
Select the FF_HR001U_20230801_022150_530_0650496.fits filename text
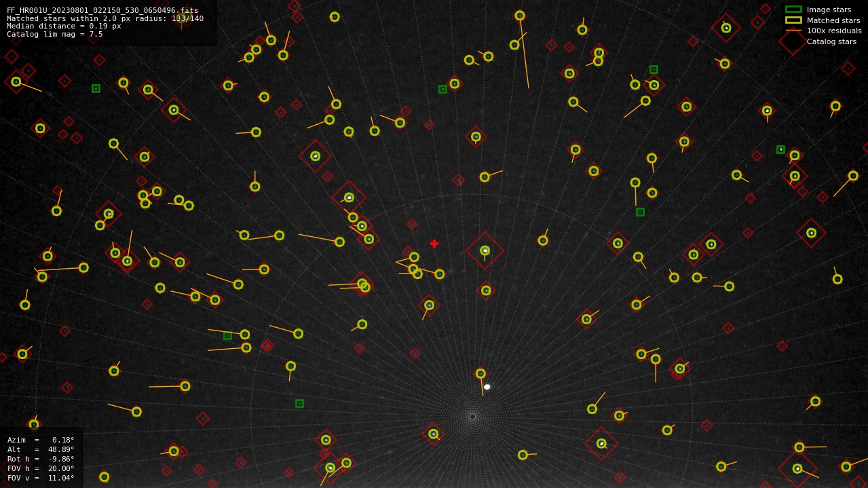pyautogui.click(x=102, y=10)
